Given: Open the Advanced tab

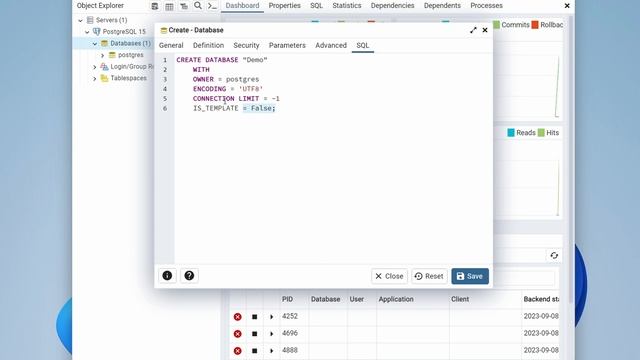Looking at the screenshot, I should click(331, 45).
